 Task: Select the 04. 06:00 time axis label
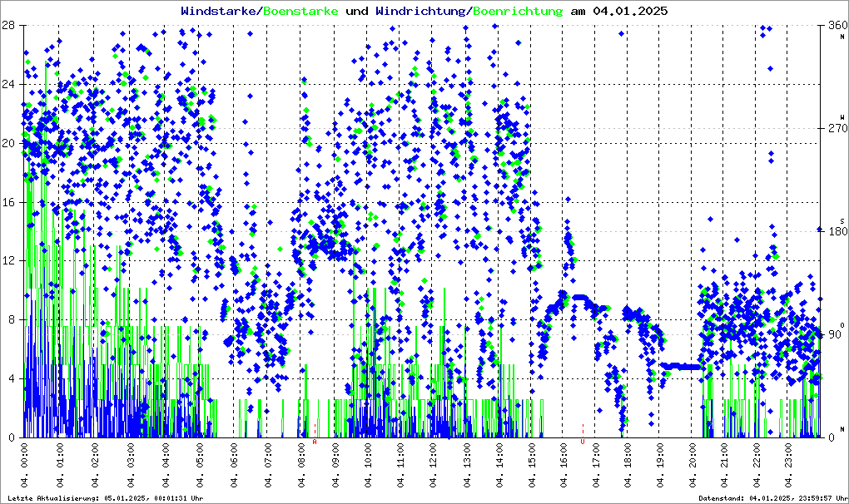click(234, 466)
